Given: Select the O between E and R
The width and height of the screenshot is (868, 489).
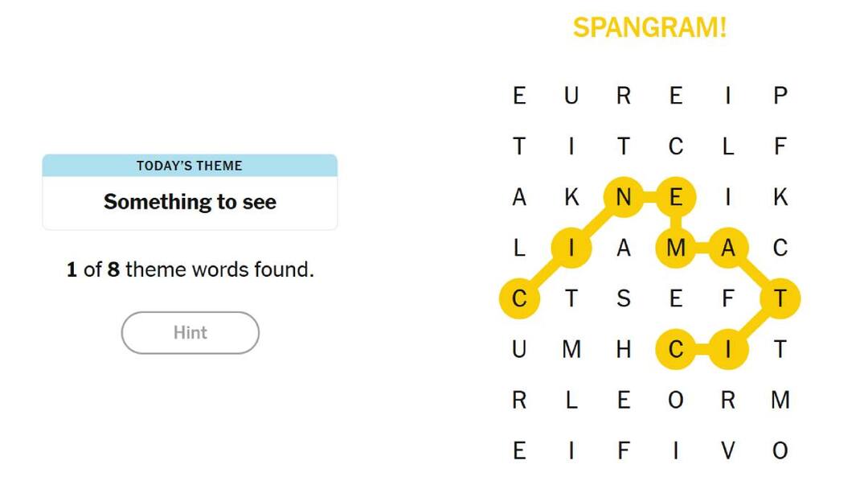Looking at the screenshot, I should click(675, 401).
